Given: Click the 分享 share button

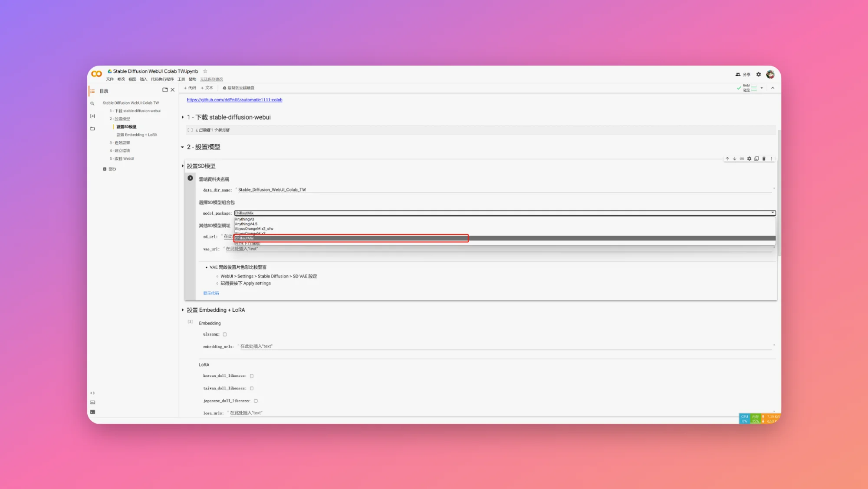Looking at the screenshot, I should [743, 75].
